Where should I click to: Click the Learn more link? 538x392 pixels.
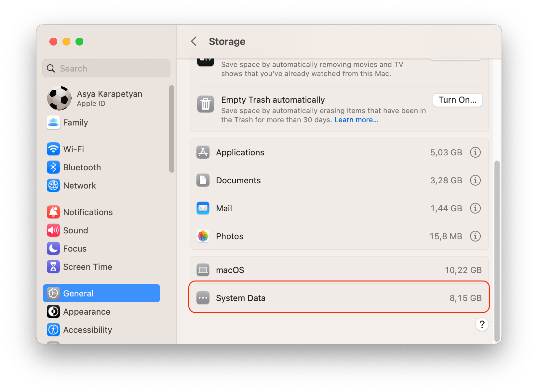click(x=356, y=120)
